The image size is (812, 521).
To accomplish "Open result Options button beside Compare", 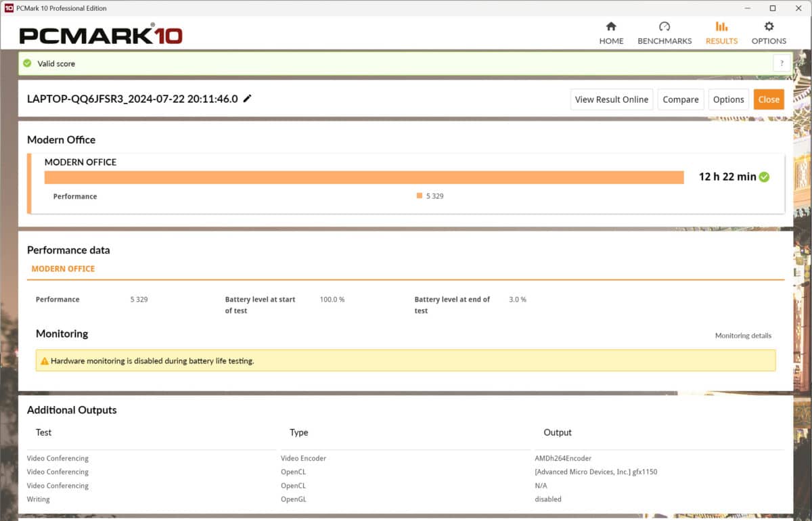I will (x=729, y=99).
